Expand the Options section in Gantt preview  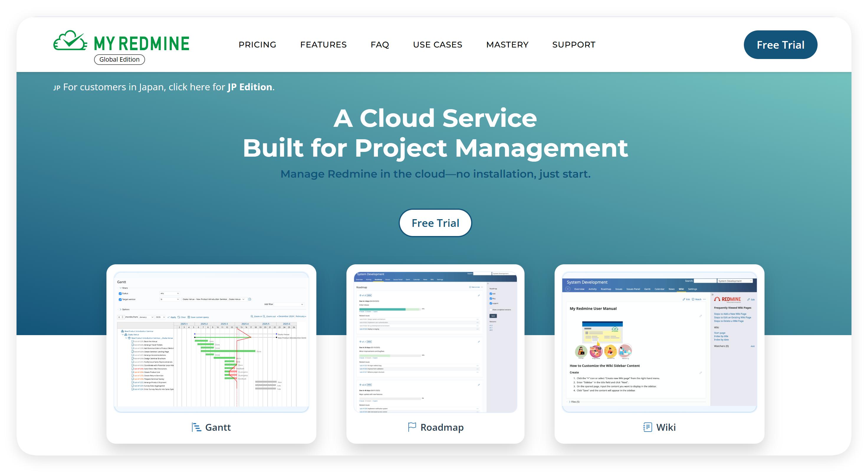(x=120, y=309)
